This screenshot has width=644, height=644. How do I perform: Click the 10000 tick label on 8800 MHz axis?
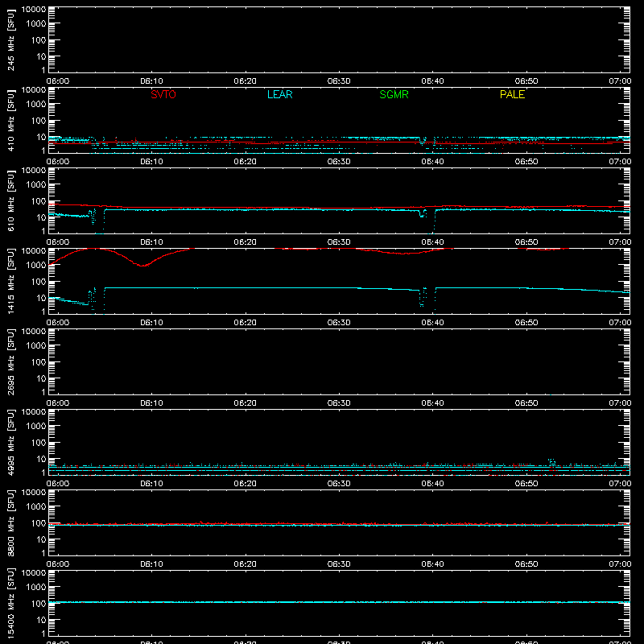(34, 493)
